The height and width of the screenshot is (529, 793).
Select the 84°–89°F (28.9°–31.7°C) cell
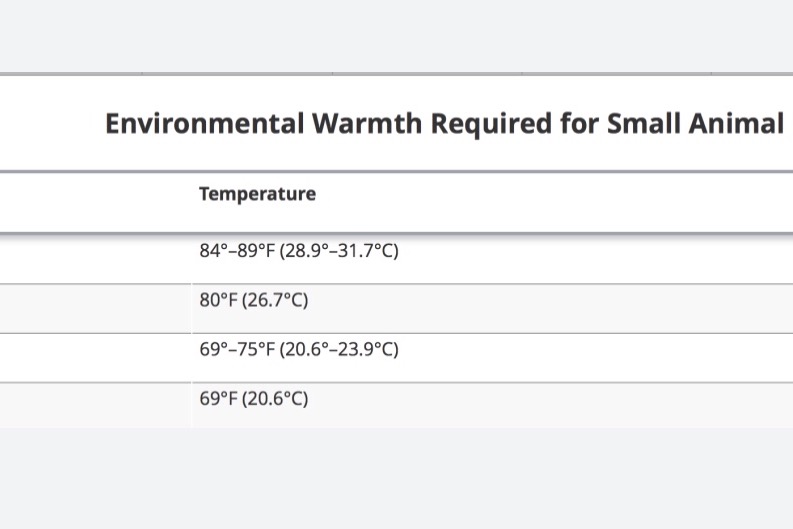click(492, 258)
